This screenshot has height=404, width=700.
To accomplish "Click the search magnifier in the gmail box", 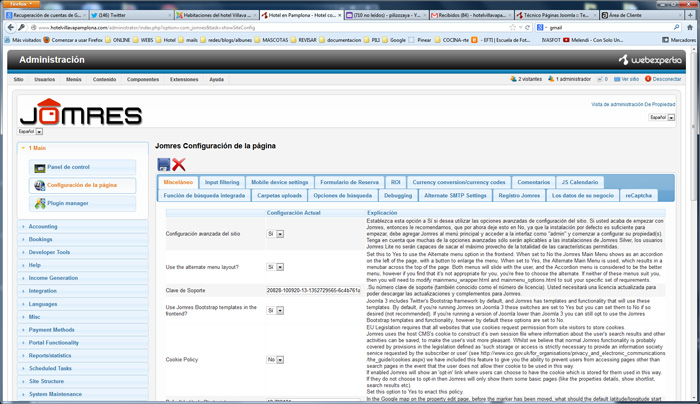I will click(676, 27).
